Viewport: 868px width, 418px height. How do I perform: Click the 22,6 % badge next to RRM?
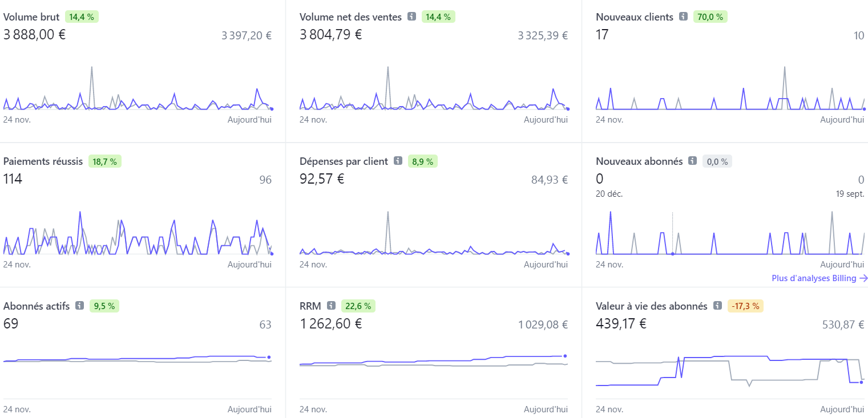point(358,306)
